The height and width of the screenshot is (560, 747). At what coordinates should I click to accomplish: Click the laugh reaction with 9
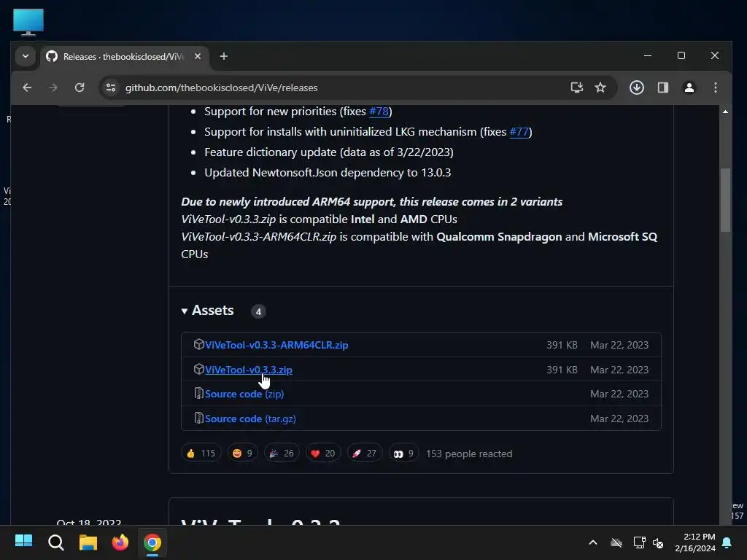click(x=242, y=454)
